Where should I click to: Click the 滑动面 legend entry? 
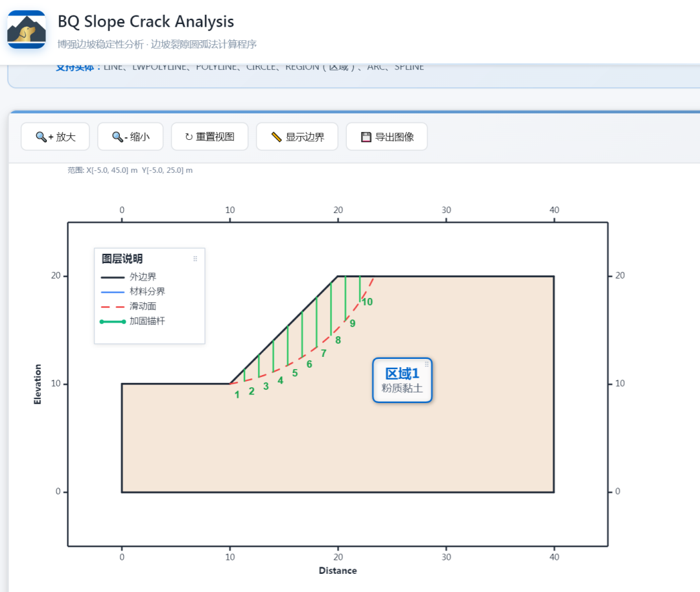tap(128, 306)
